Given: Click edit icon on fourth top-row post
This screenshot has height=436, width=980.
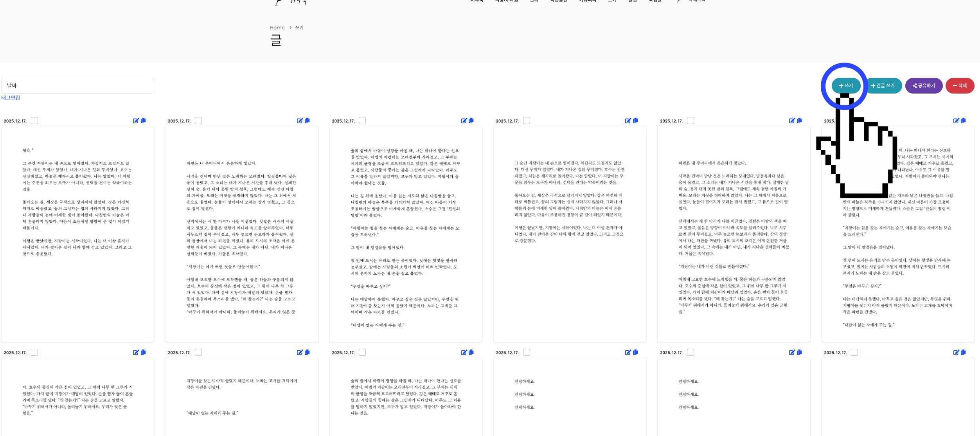Looking at the screenshot, I should click(628, 121).
